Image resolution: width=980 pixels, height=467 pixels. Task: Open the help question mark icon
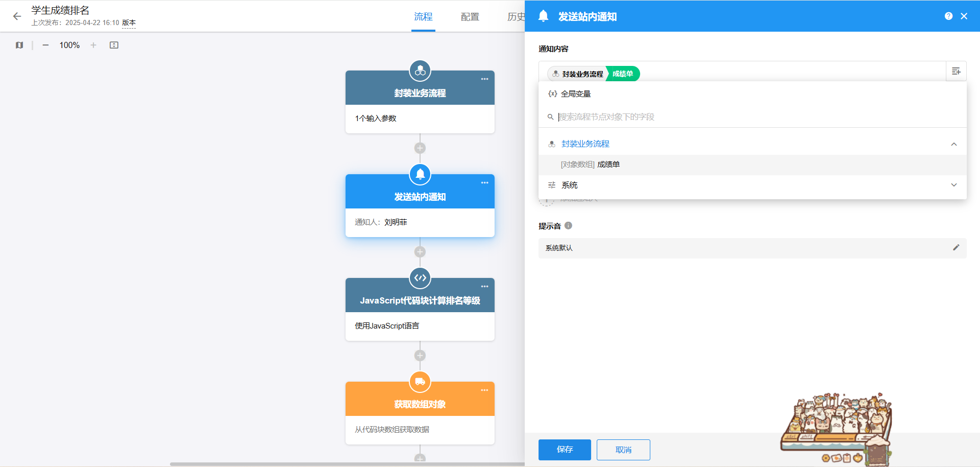click(948, 16)
